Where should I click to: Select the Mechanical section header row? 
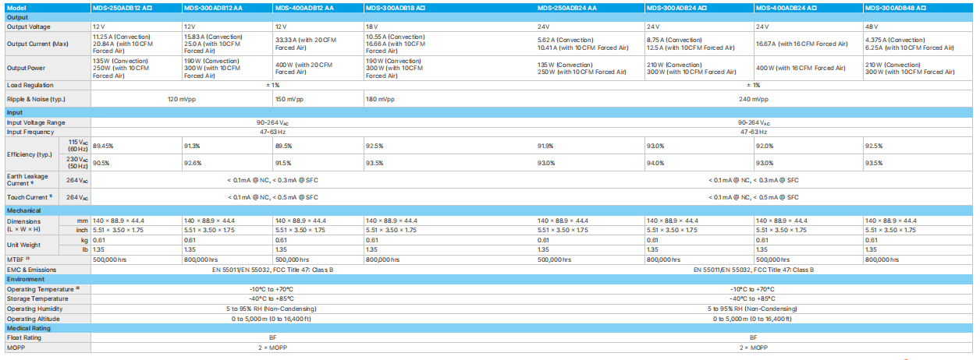(x=25, y=210)
